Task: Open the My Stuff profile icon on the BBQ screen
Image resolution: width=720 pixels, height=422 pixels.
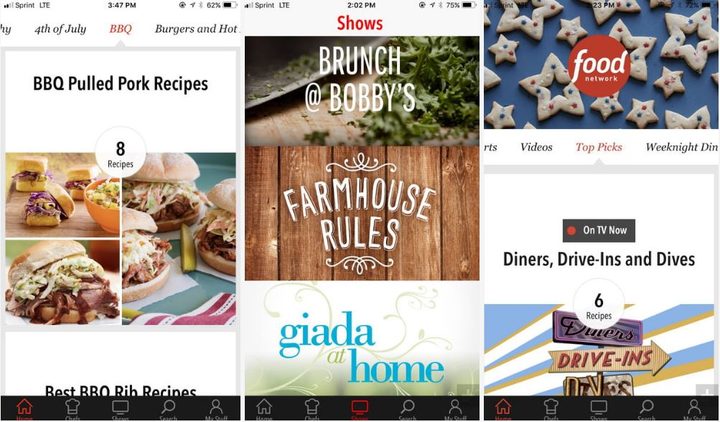Action: coord(216,407)
